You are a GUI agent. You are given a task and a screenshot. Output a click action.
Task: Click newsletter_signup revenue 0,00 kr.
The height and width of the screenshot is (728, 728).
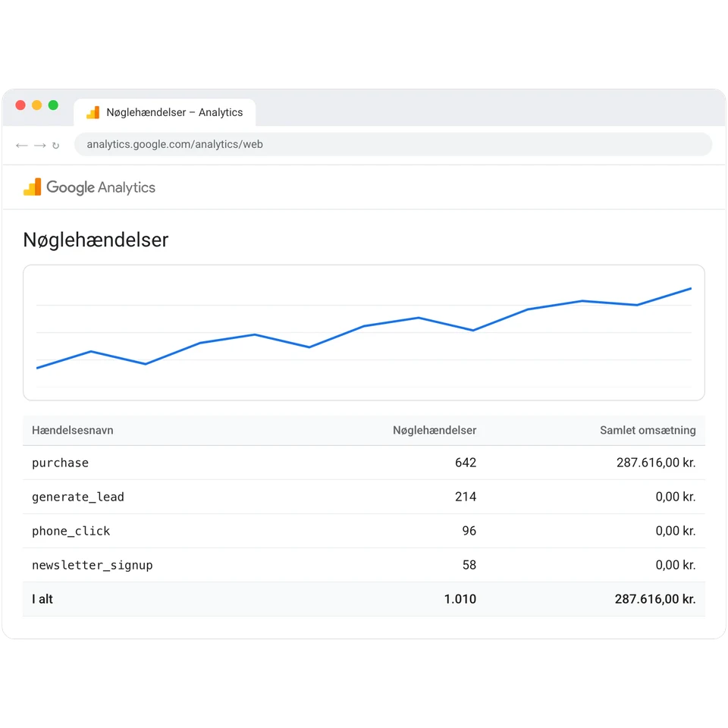[x=676, y=565]
